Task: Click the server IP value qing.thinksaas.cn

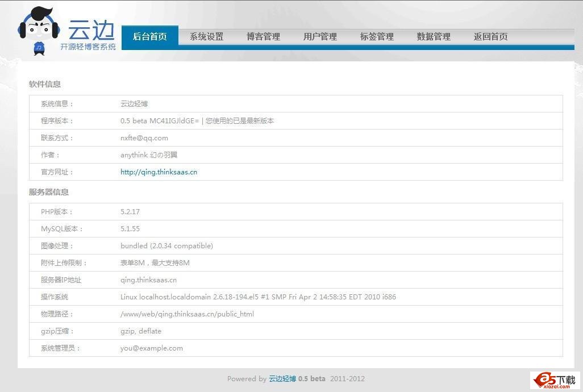Action: click(x=148, y=280)
